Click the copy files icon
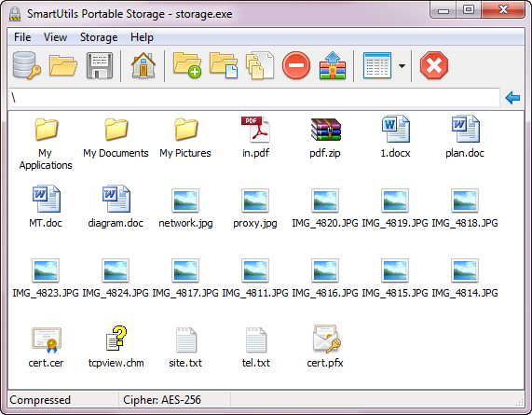 (260, 65)
